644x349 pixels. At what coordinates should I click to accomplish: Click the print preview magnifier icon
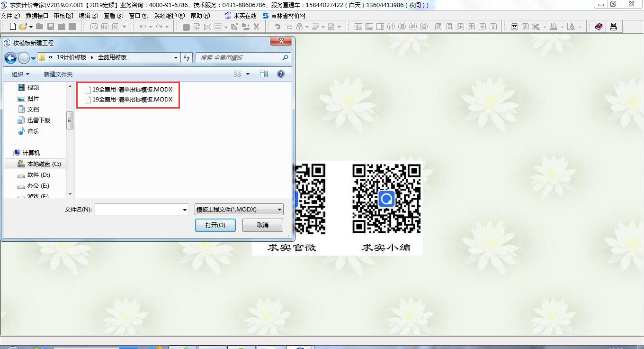coord(571,27)
